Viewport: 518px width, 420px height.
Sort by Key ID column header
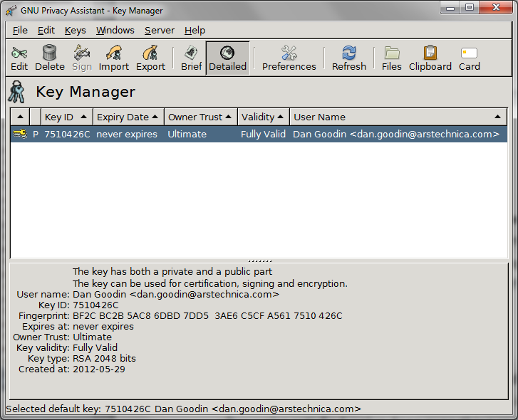pyautogui.click(x=67, y=117)
